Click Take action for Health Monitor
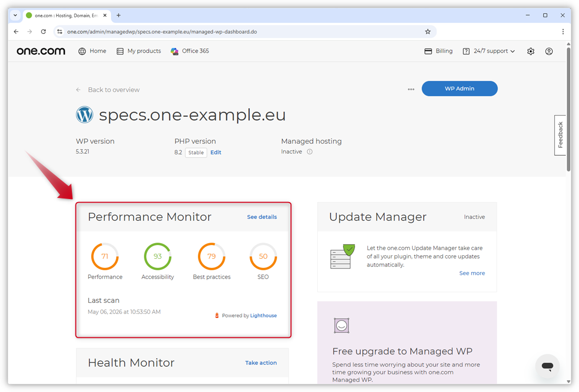This screenshot has height=392, width=579. [x=261, y=363]
